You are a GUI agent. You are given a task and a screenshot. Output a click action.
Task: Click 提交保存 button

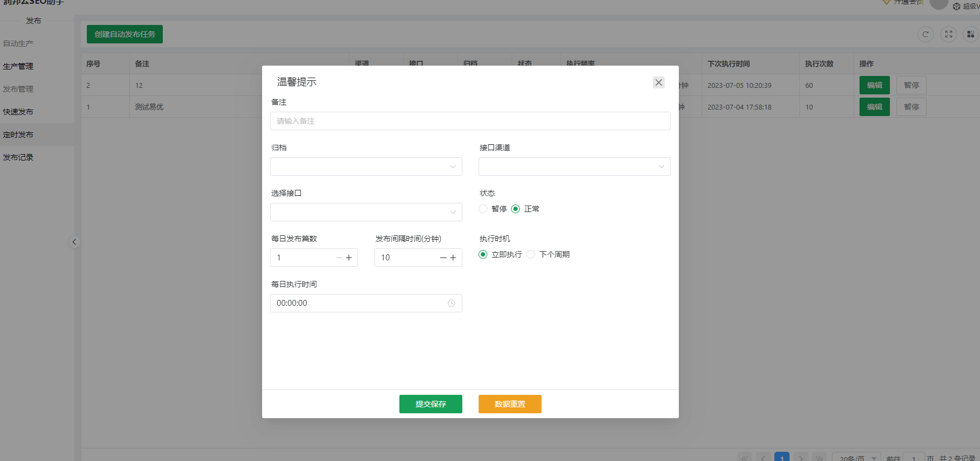[x=430, y=404]
